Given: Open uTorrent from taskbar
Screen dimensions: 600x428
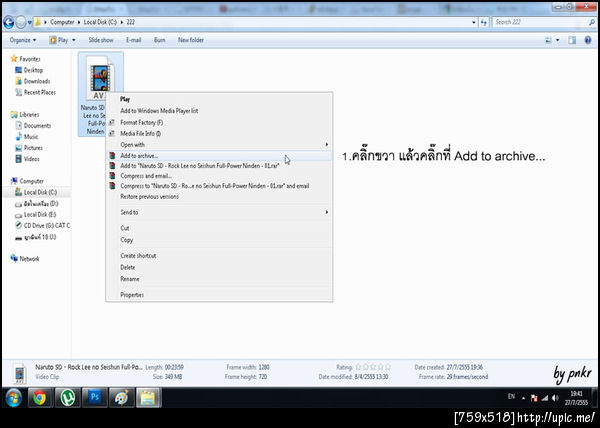Looking at the screenshot, I should pos(67,398).
